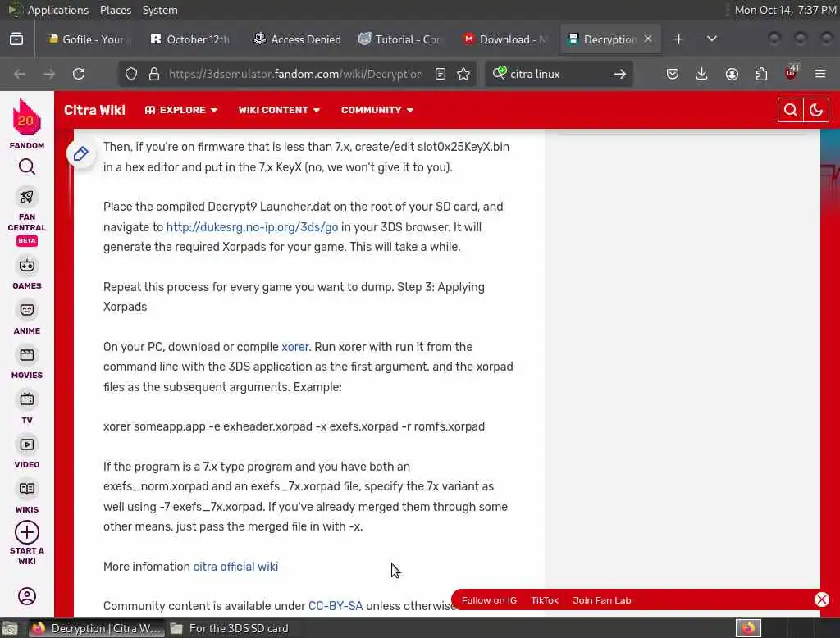Open the Anime sidebar icon

[27, 310]
